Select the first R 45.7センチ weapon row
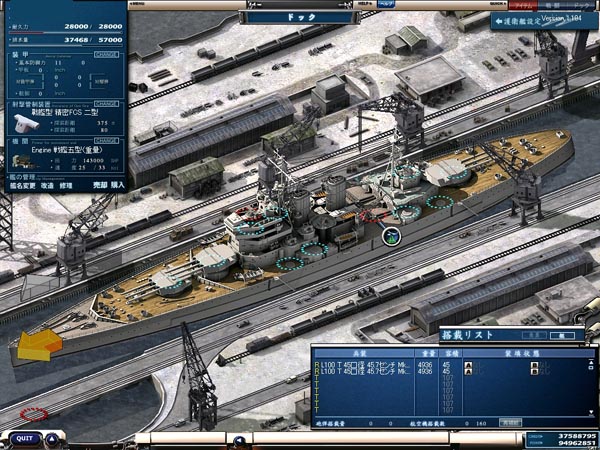The height and width of the screenshot is (450, 600). (x=451, y=365)
